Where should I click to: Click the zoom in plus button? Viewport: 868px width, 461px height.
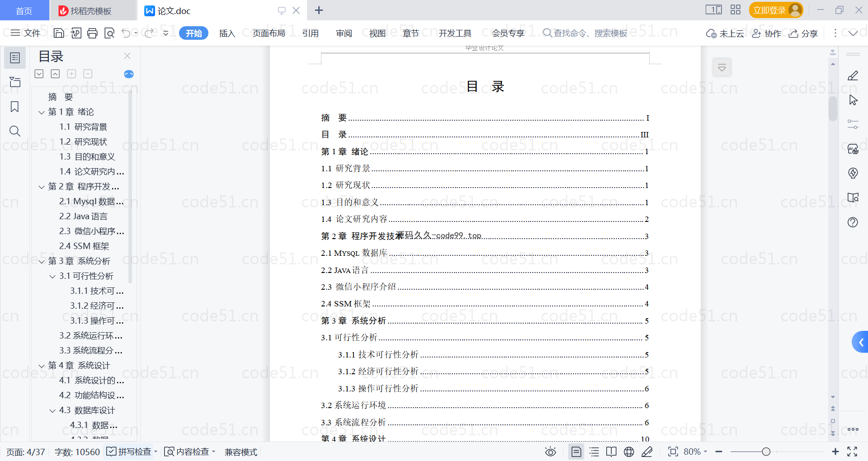tap(835, 452)
